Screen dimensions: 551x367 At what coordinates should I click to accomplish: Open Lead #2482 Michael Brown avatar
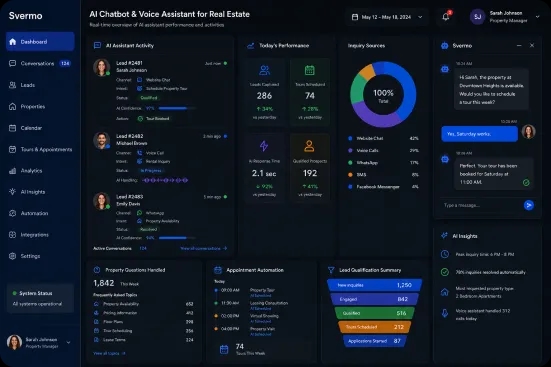[102, 140]
